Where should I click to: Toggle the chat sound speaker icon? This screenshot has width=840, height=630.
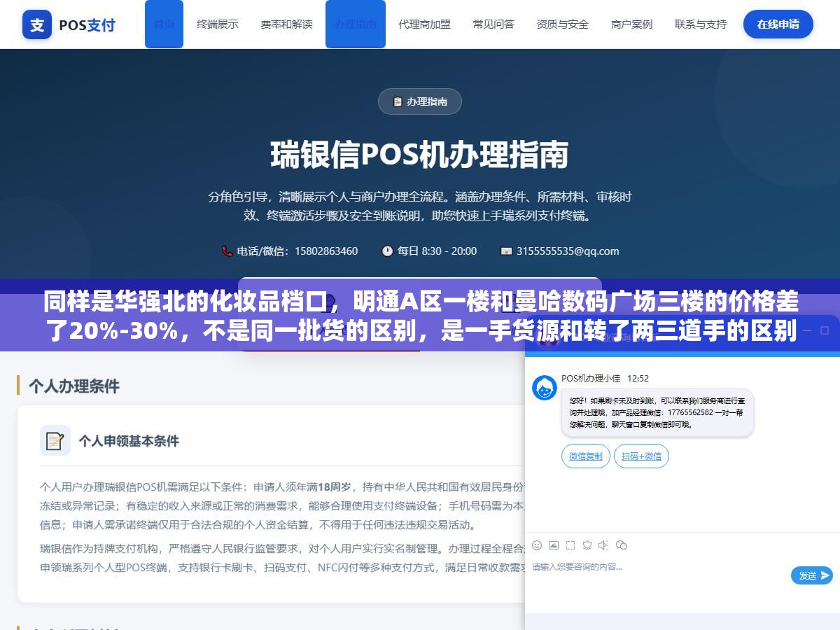(x=603, y=545)
